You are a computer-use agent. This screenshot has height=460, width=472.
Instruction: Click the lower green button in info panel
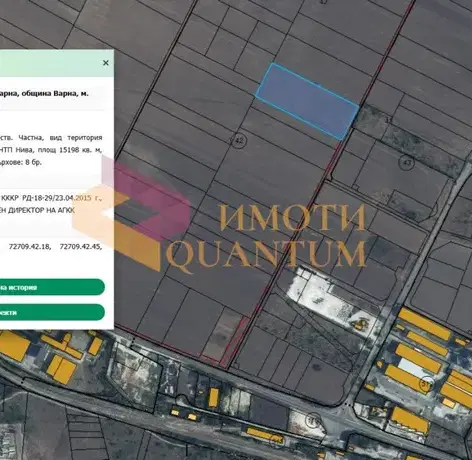pos(52,312)
